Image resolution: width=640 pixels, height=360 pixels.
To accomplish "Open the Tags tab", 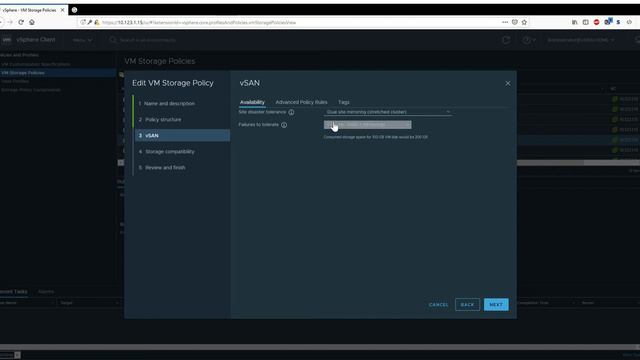I will [x=344, y=102].
